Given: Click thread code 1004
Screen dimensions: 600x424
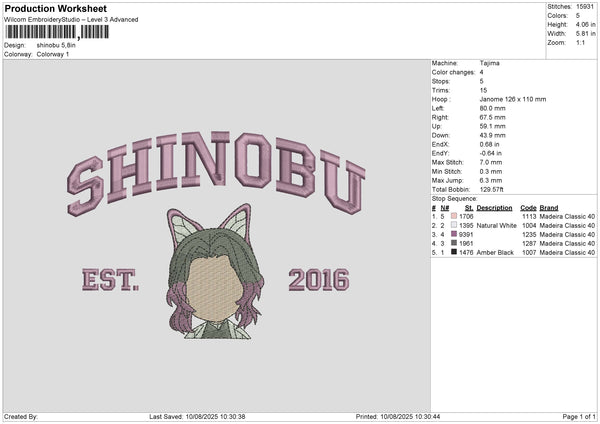Looking at the screenshot, I should 529,226.
